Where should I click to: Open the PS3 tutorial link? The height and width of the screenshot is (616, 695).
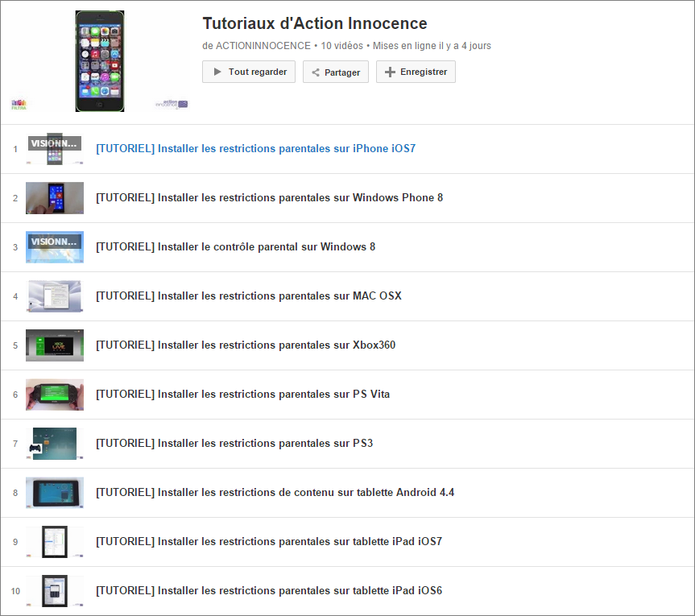click(x=234, y=444)
